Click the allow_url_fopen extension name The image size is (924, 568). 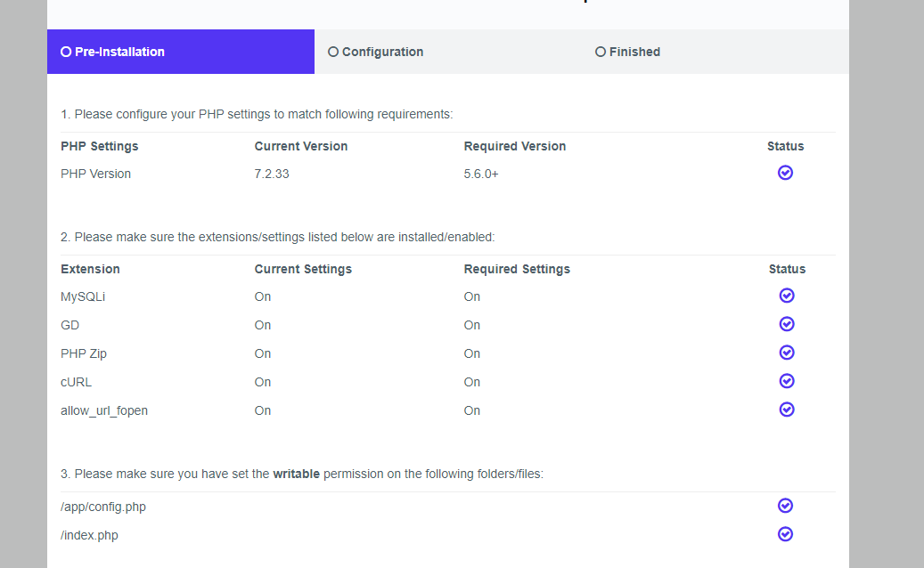pyautogui.click(x=104, y=410)
